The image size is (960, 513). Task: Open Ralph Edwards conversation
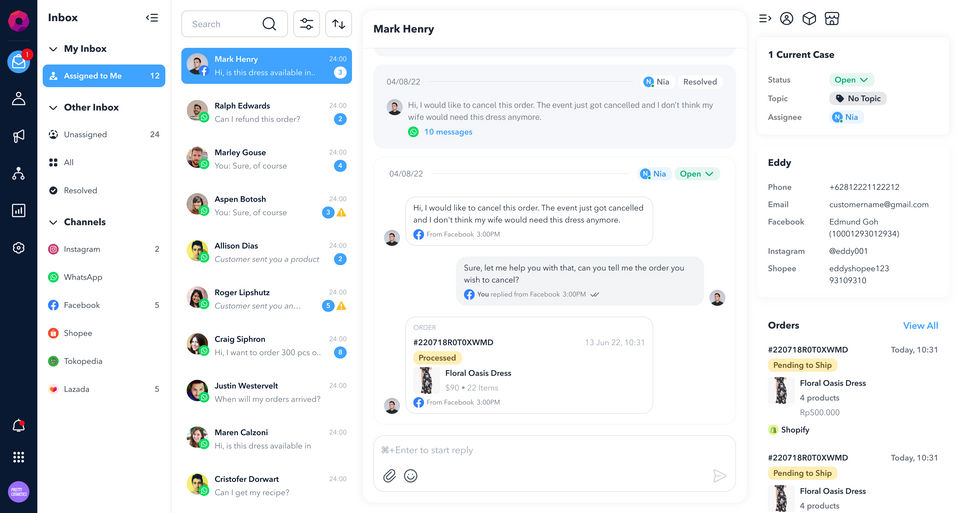click(266, 112)
